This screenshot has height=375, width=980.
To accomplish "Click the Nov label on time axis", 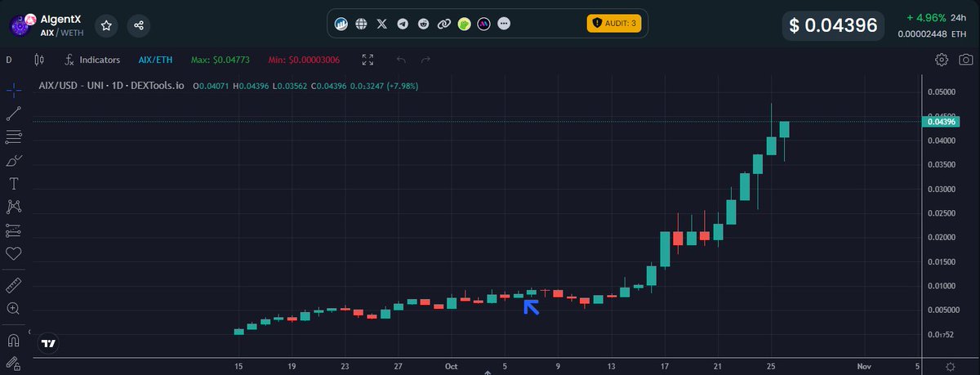I will pos(864,366).
